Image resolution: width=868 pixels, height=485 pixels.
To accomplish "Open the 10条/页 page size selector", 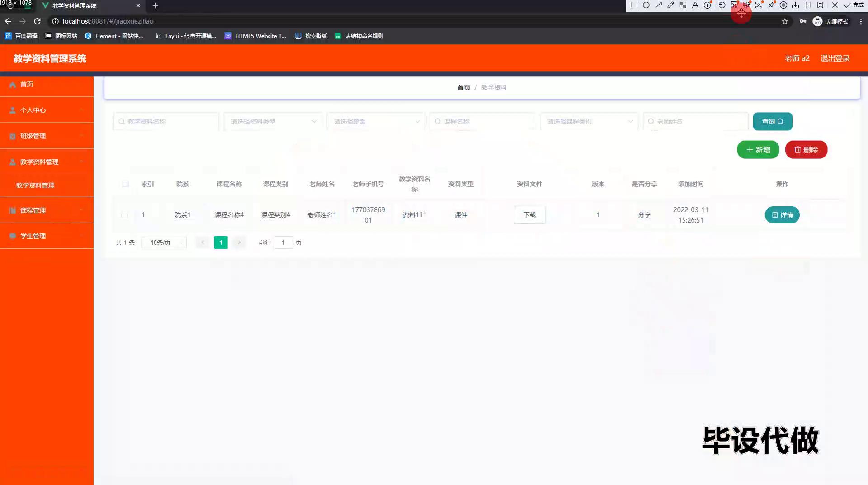I will click(164, 243).
